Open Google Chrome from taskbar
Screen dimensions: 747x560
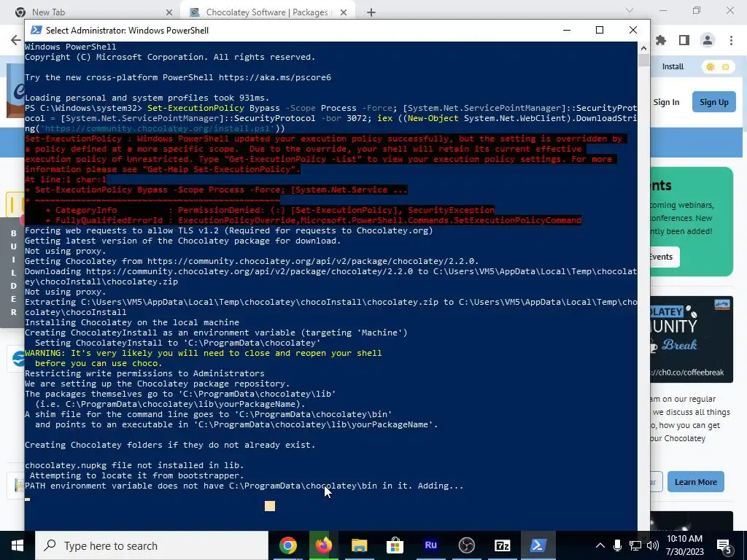tap(287, 545)
